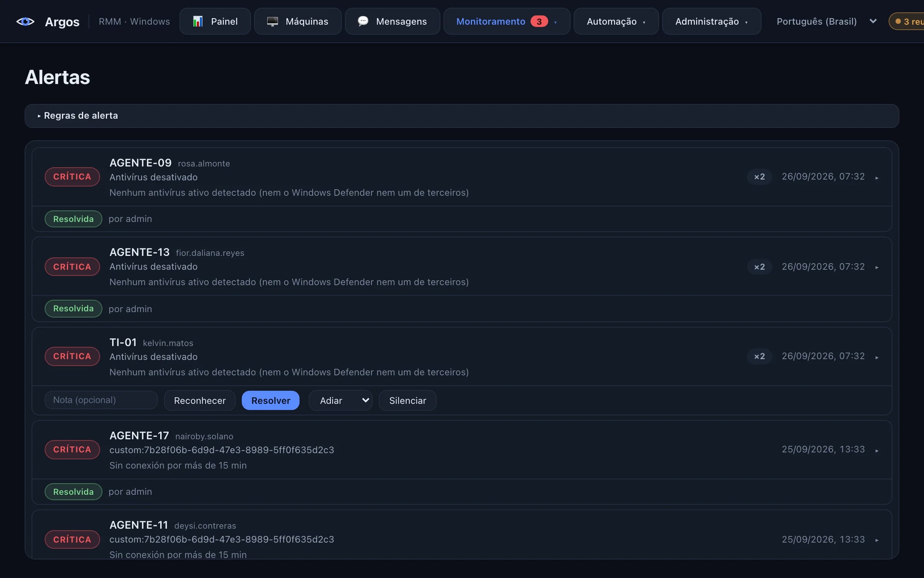924x578 pixels.
Task: Click the orange status pill at top right
Action: click(x=907, y=22)
